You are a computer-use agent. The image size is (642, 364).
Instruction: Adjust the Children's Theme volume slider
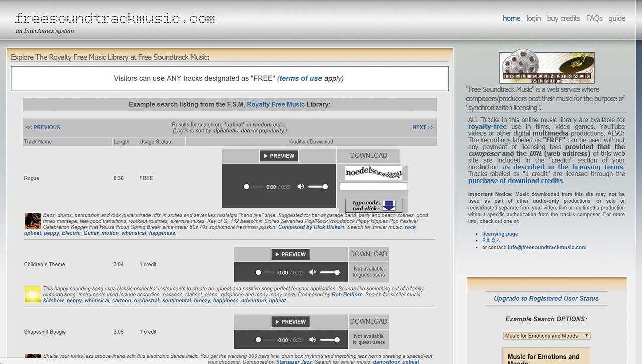click(330, 273)
